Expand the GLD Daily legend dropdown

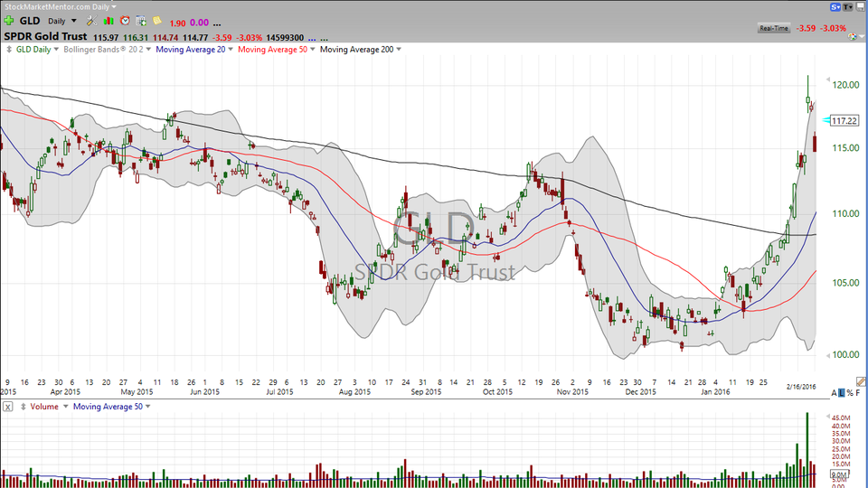click(56, 49)
